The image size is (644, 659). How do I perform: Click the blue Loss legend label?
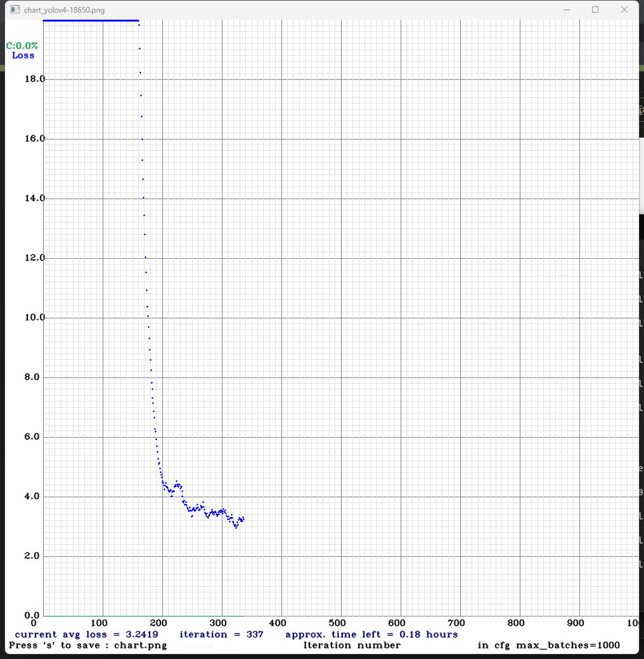click(23, 56)
